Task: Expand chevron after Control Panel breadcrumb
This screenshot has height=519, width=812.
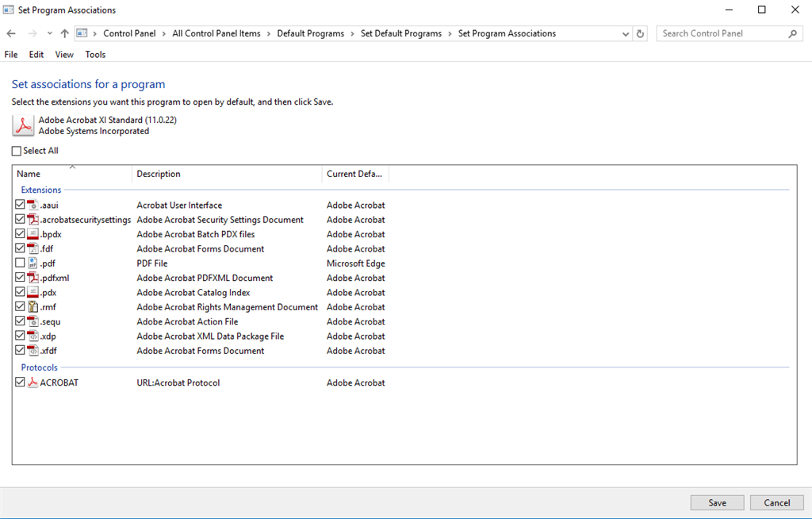Action: coord(164,33)
